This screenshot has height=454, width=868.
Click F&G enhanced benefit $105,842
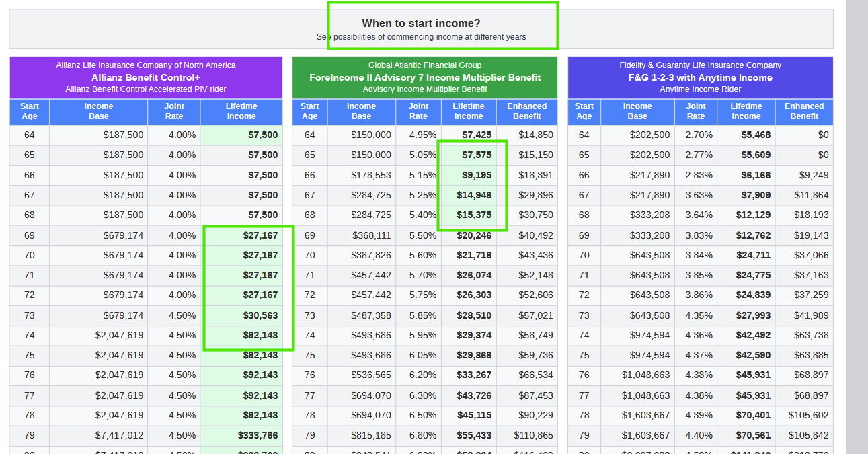pos(809,435)
